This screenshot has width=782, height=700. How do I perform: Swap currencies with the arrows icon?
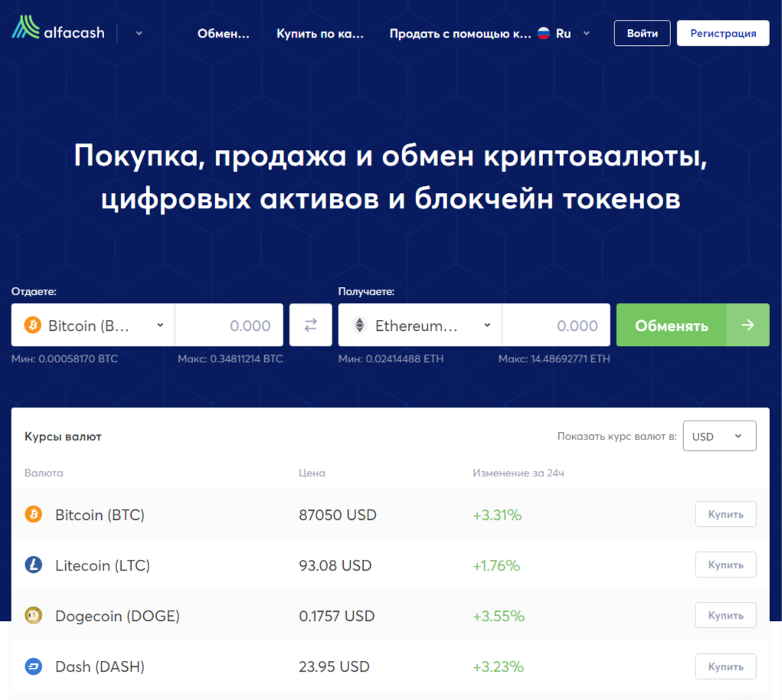pos(311,325)
